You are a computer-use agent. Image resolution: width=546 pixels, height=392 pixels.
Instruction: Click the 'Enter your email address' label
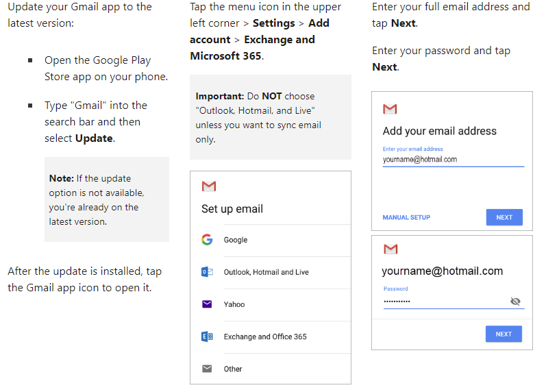pyautogui.click(x=412, y=149)
